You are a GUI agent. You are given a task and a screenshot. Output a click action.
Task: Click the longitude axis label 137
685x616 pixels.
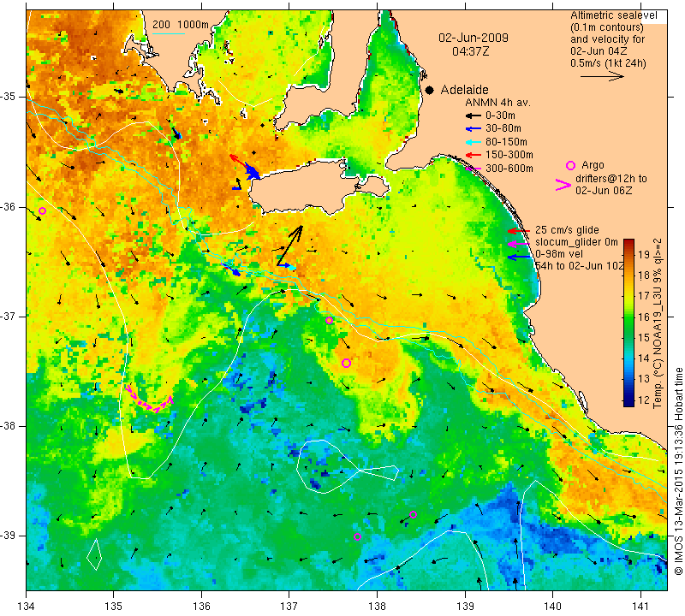click(289, 607)
